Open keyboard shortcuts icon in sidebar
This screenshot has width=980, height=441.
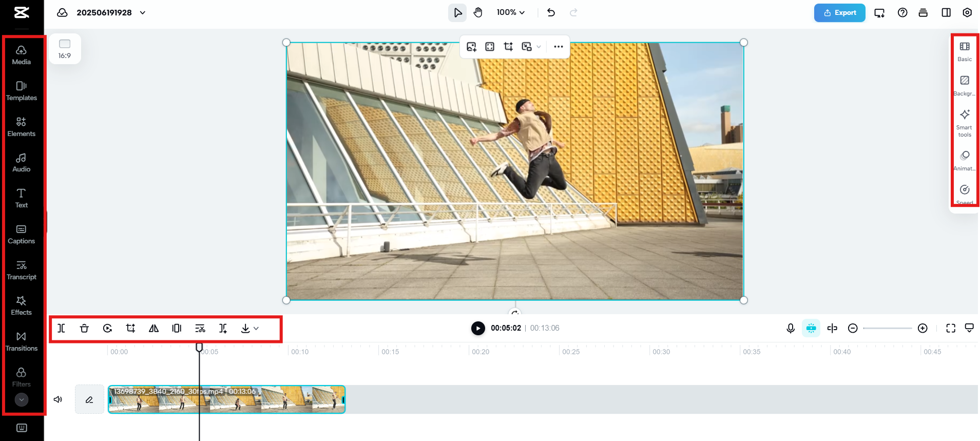point(22,428)
